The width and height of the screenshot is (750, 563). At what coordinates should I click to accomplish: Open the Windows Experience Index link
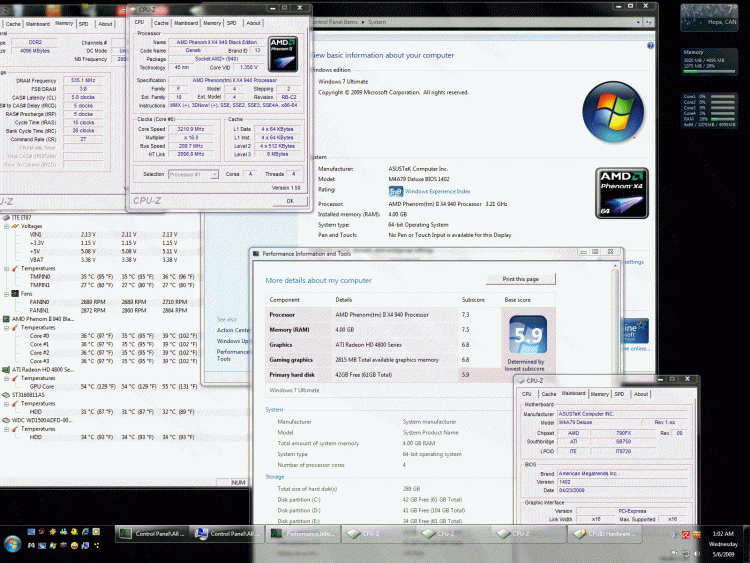click(x=437, y=191)
